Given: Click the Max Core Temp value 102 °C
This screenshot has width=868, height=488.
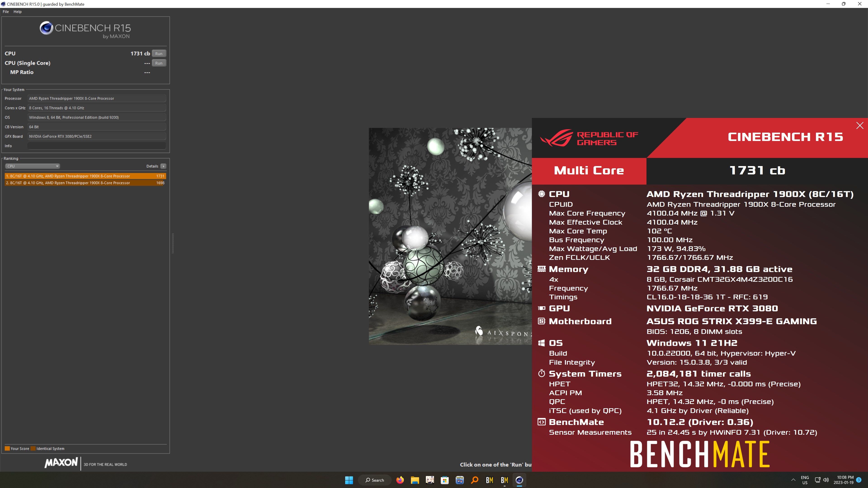Looking at the screenshot, I should pos(659,231).
